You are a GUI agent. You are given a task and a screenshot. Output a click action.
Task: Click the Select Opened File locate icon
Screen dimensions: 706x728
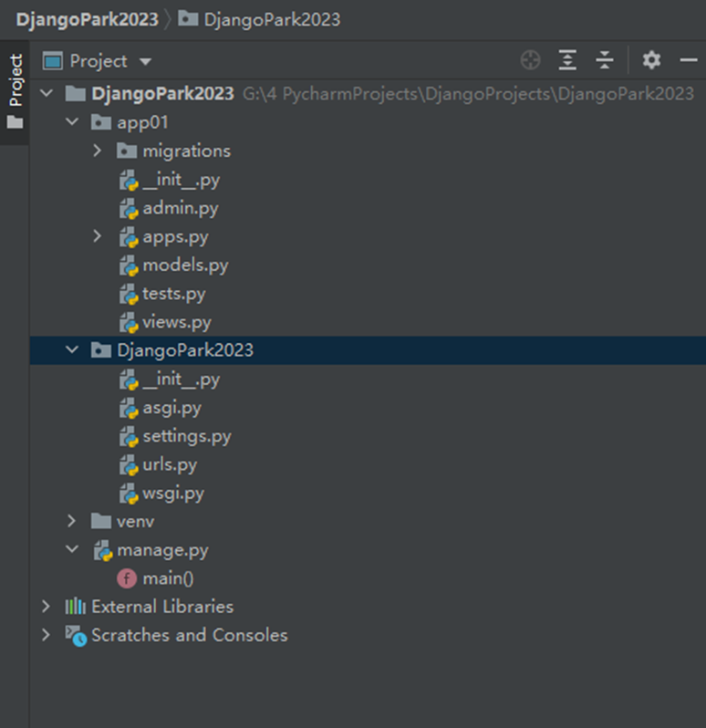(x=530, y=60)
